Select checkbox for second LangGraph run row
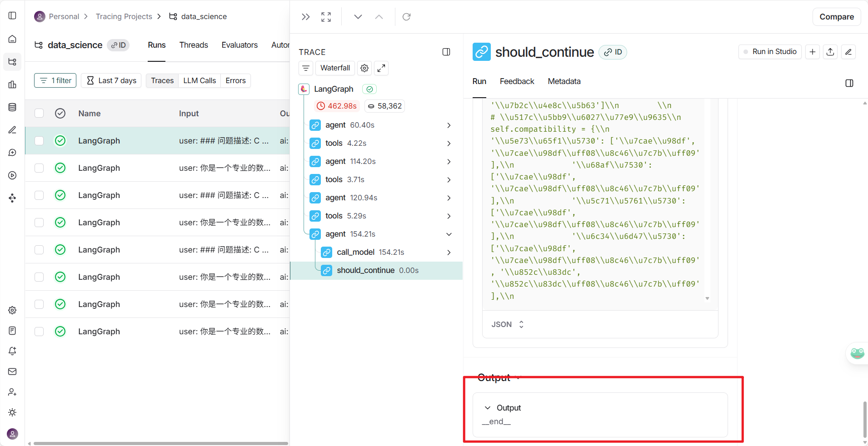The width and height of the screenshot is (868, 446). pyautogui.click(x=39, y=168)
